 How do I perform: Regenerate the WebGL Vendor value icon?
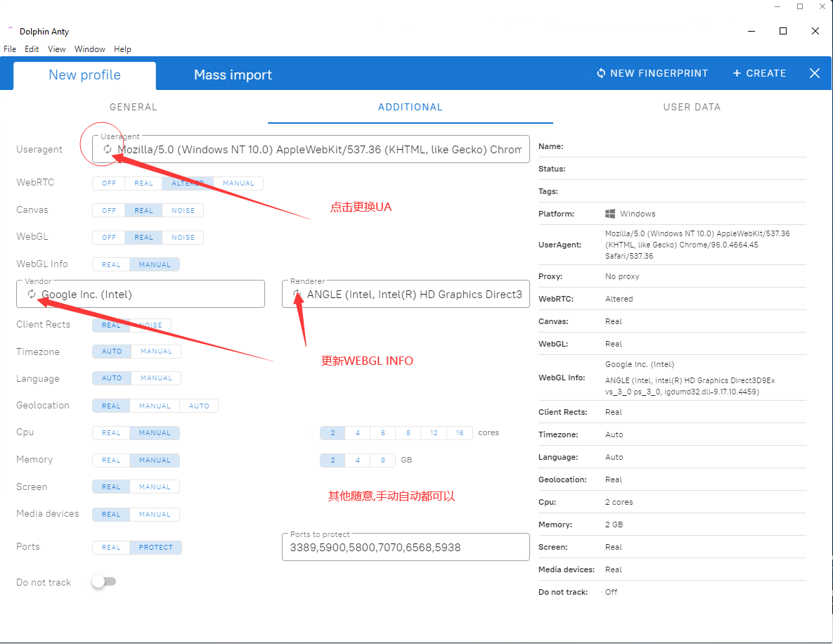[x=32, y=295]
